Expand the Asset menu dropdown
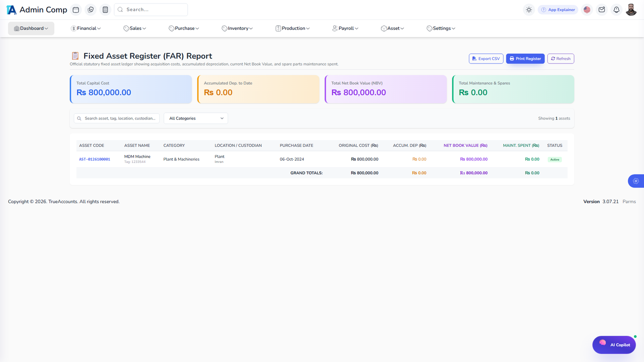This screenshot has width=644, height=362. pos(392,28)
